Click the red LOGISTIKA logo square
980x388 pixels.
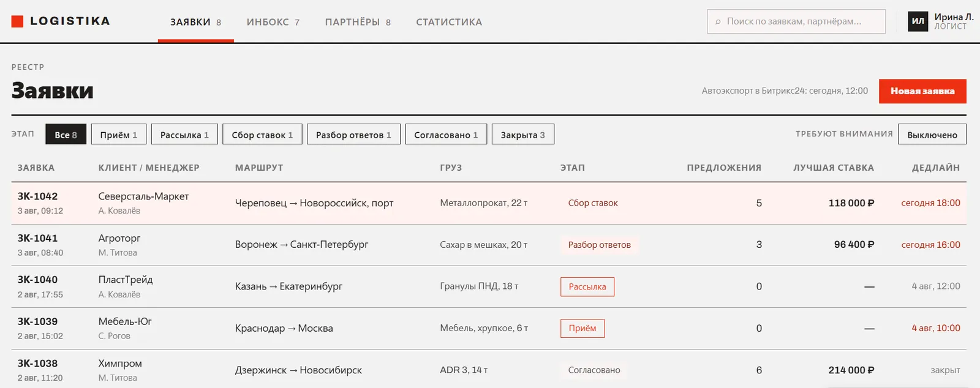coord(17,21)
